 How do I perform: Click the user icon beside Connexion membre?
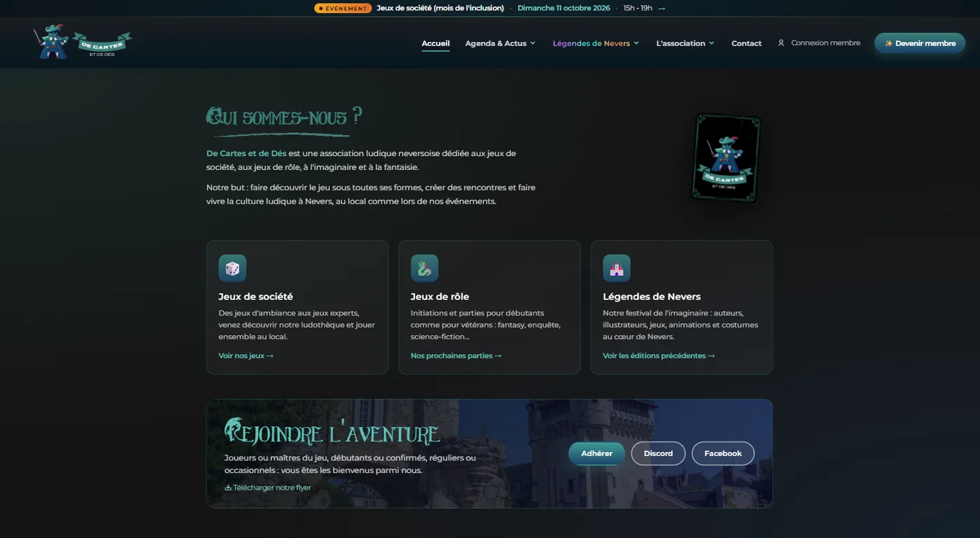pyautogui.click(x=781, y=43)
